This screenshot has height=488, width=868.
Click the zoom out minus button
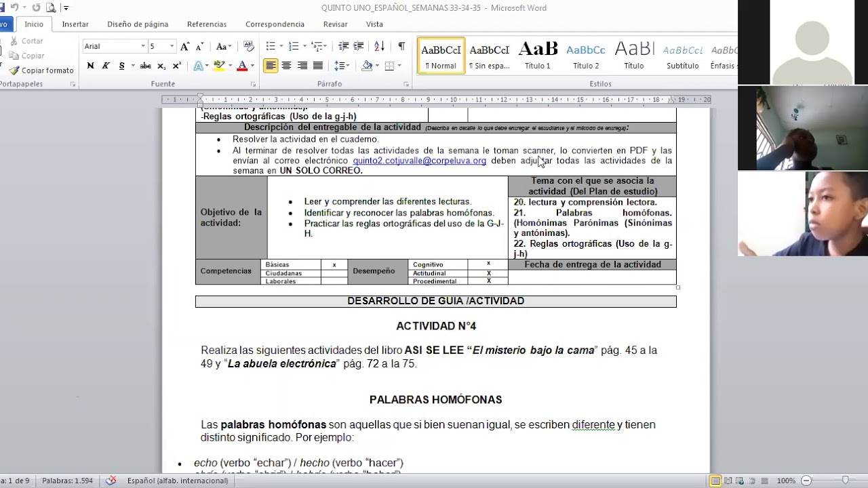click(806, 481)
